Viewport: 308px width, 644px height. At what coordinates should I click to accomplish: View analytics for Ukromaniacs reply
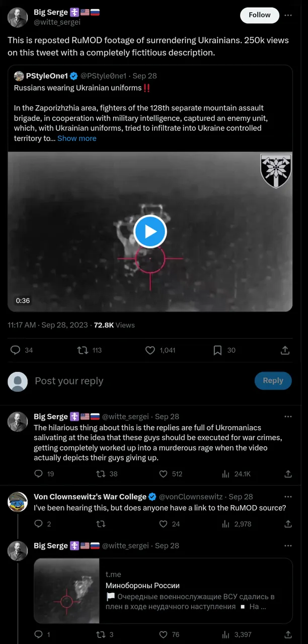[226, 474]
